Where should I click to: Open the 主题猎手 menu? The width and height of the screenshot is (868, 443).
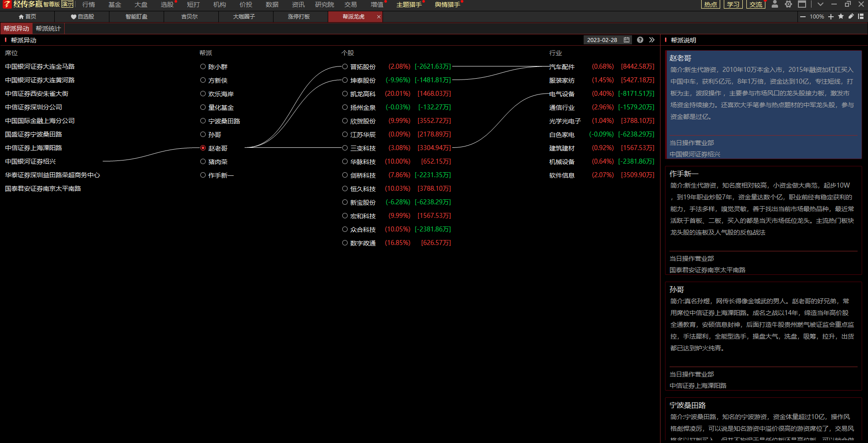pos(409,5)
